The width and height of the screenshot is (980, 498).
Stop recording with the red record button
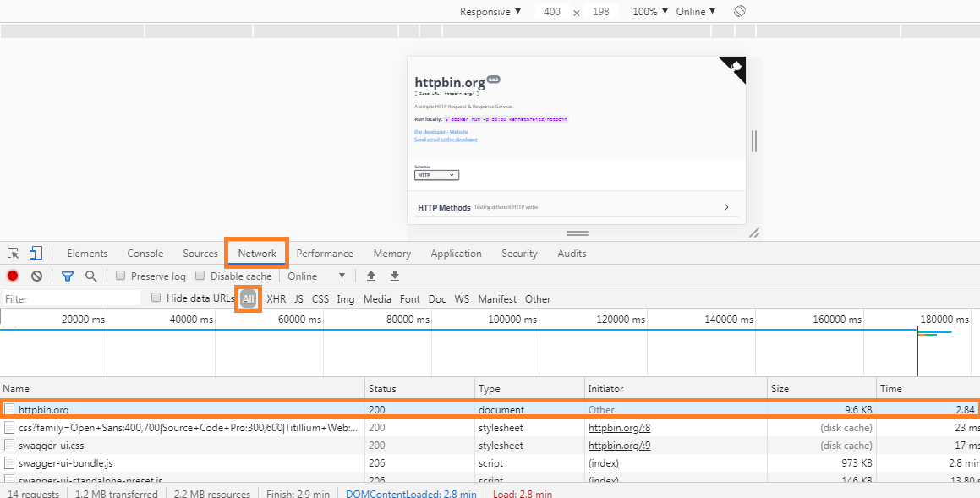(13, 276)
